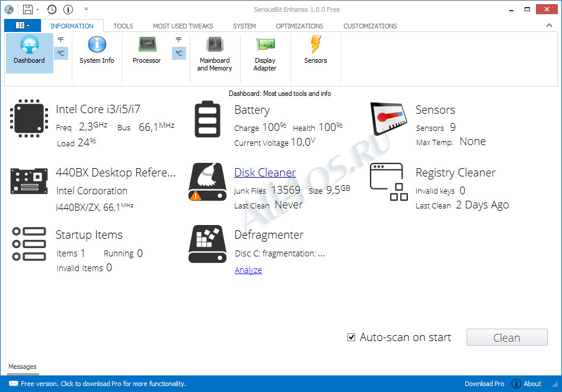The height and width of the screenshot is (392, 562).
Task: Click the Defragmenter heading
Action: click(269, 235)
